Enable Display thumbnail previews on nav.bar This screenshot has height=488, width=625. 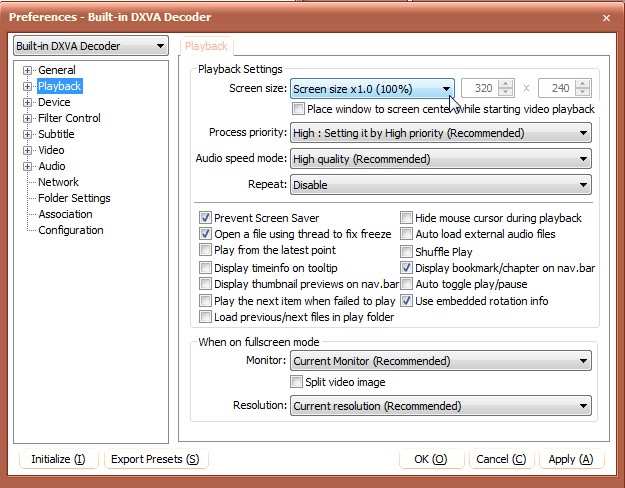click(x=205, y=284)
